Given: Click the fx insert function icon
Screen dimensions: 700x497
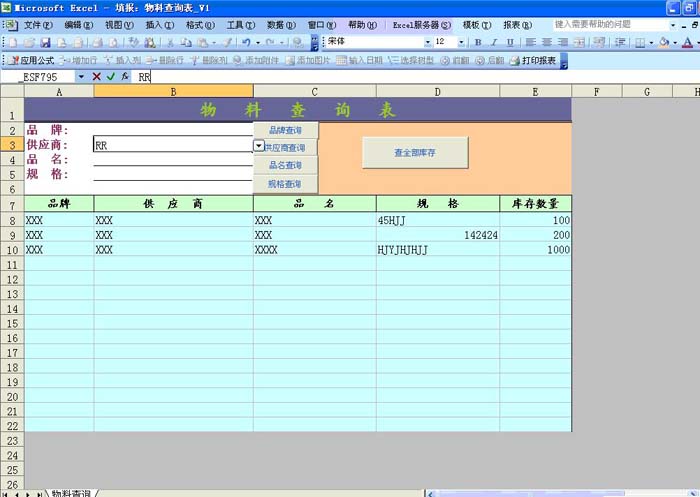Looking at the screenshot, I should (124, 77).
